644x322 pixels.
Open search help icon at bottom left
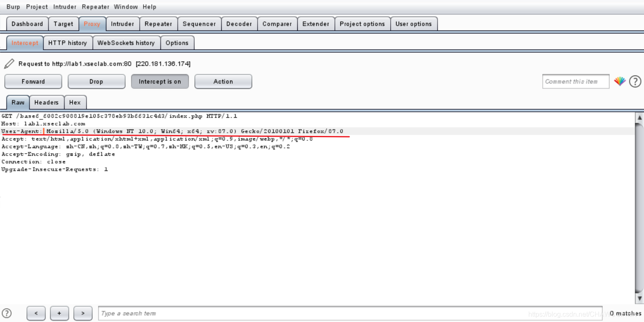coord(7,313)
